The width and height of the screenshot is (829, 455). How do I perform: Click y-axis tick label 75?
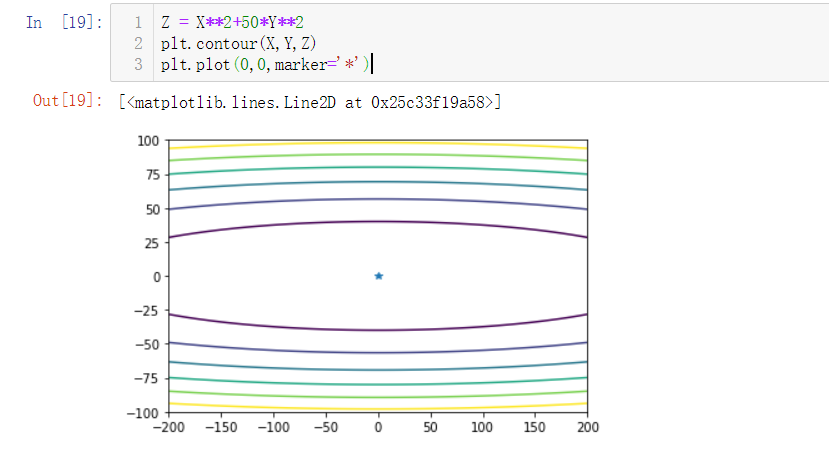point(153,175)
